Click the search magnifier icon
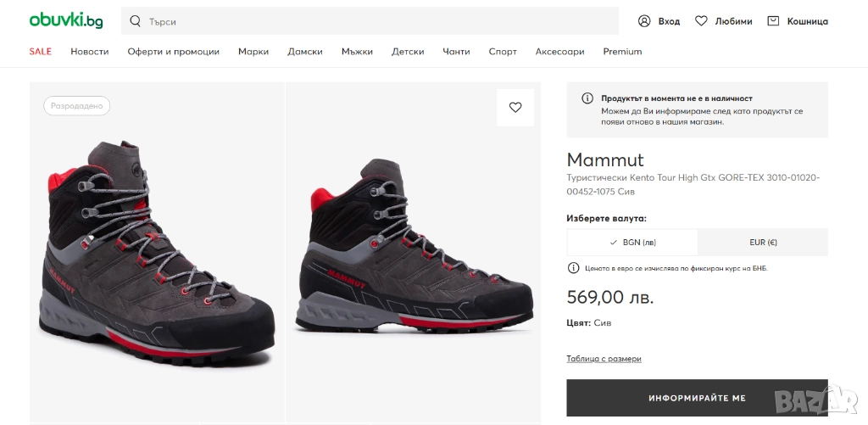This screenshot has height=425, width=868. tap(136, 21)
